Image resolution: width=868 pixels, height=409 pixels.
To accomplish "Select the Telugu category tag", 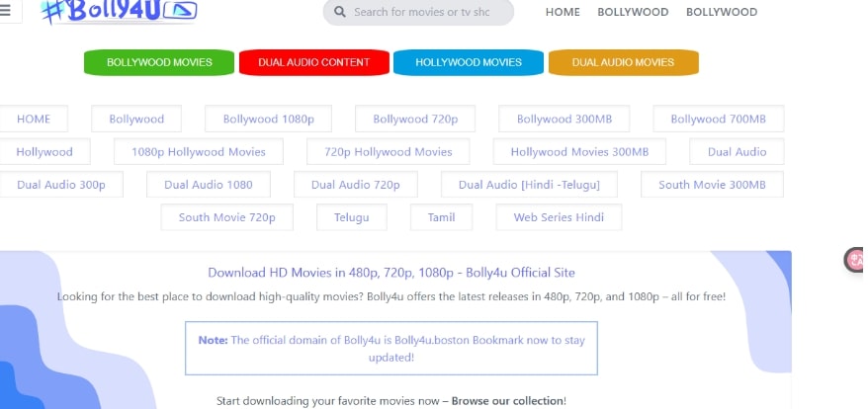I will [x=352, y=217].
